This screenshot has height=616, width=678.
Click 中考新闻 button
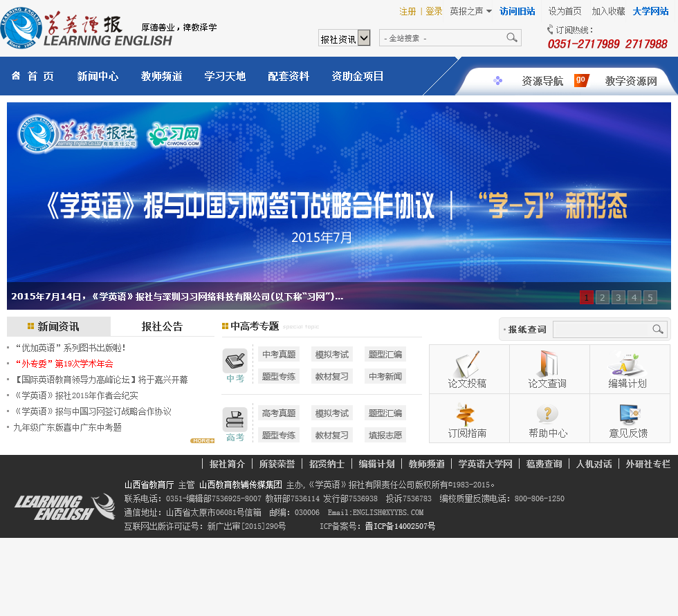click(x=385, y=376)
